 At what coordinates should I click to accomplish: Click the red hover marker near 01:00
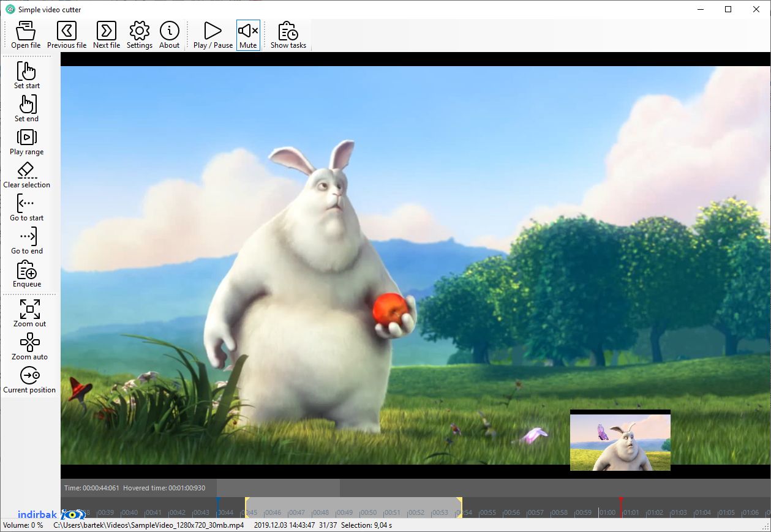(620, 508)
